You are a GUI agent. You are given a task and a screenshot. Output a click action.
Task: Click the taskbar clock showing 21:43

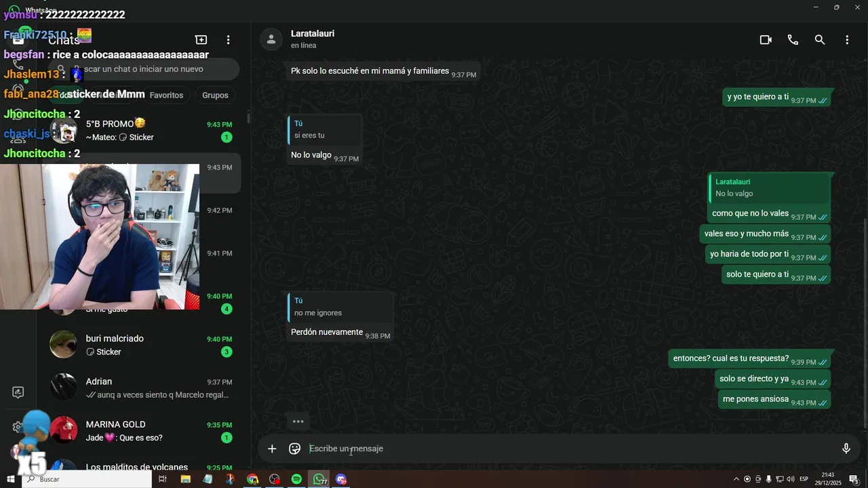tap(827, 479)
